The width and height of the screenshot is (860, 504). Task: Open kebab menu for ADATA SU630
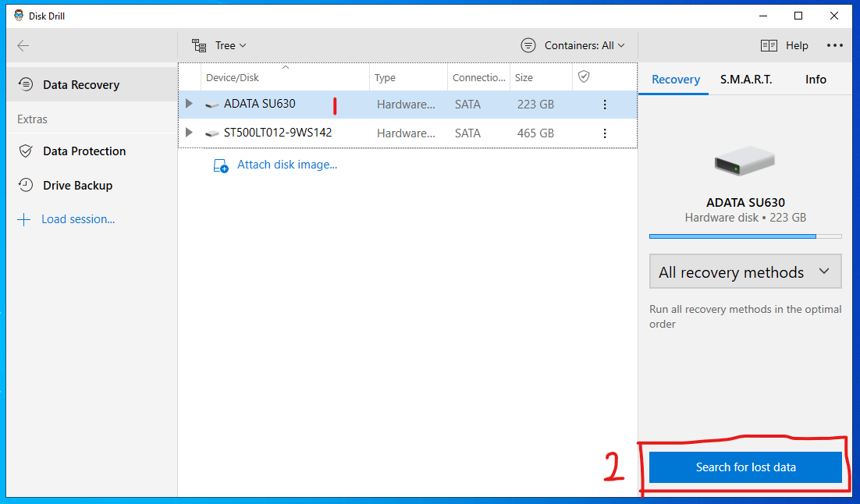coord(604,105)
